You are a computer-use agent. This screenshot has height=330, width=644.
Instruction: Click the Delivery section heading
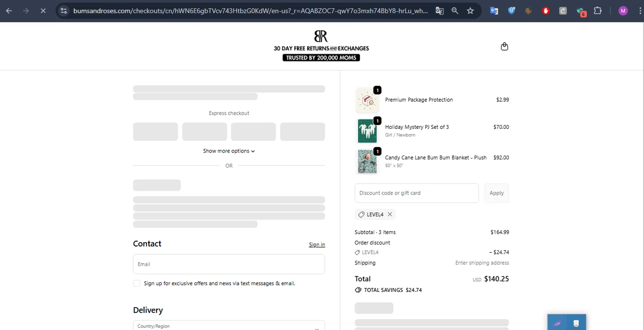pos(148,310)
